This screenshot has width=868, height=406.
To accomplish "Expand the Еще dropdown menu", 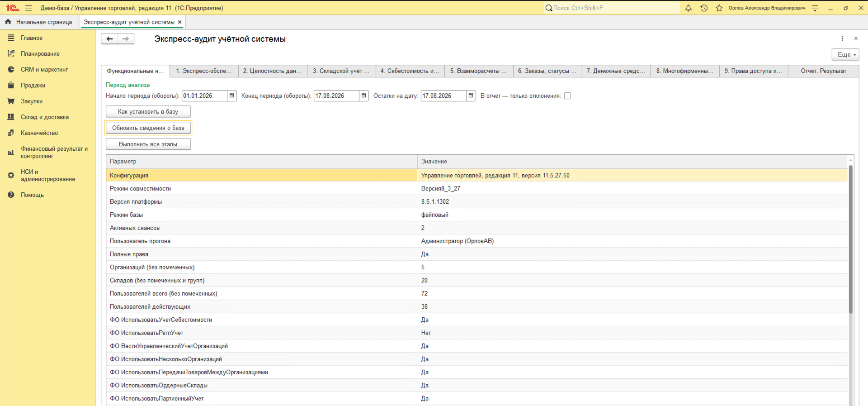I will pyautogui.click(x=845, y=54).
